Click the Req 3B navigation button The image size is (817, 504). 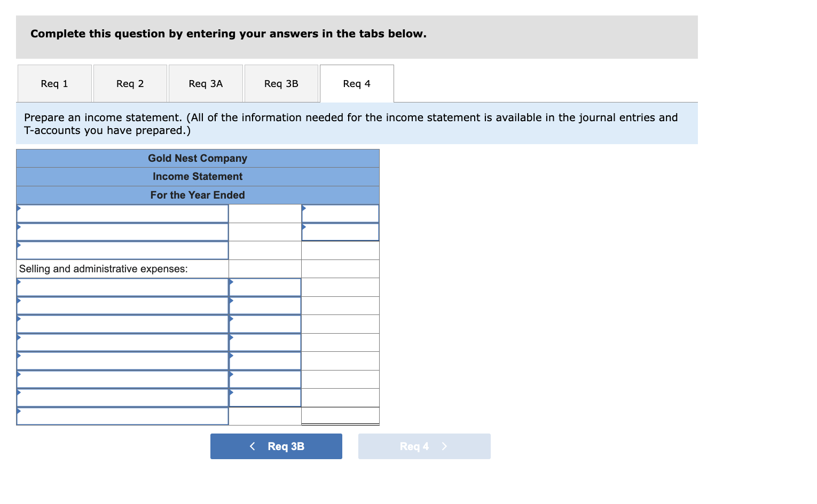click(x=276, y=446)
